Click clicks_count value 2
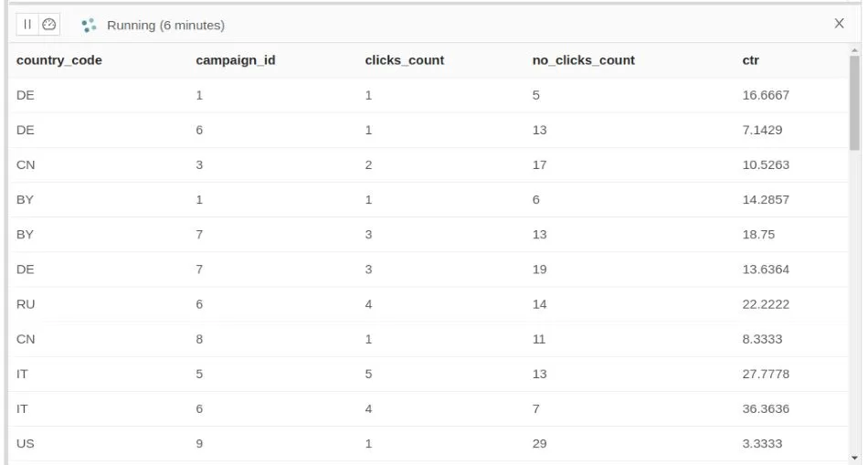The image size is (868, 465). (x=369, y=165)
